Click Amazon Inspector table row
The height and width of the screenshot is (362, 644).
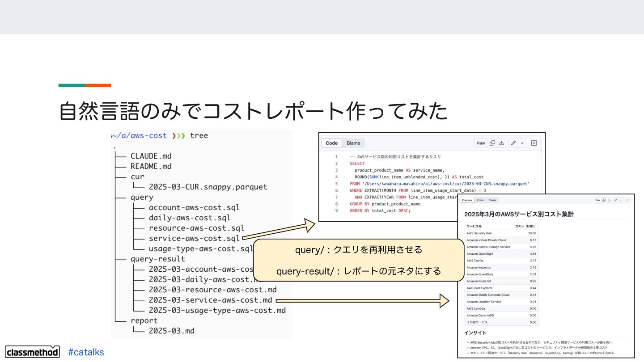tap(501, 267)
